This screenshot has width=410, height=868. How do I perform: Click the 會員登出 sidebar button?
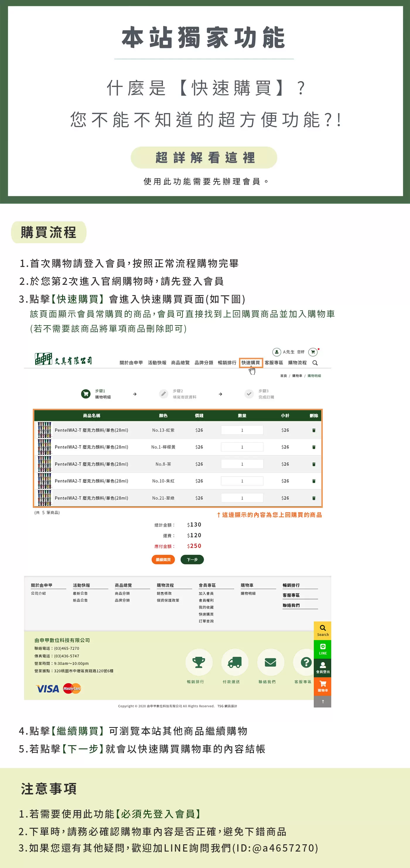(x=322, y=668)
